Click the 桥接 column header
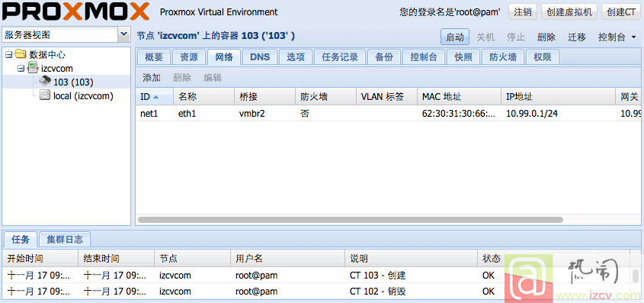 264,97
